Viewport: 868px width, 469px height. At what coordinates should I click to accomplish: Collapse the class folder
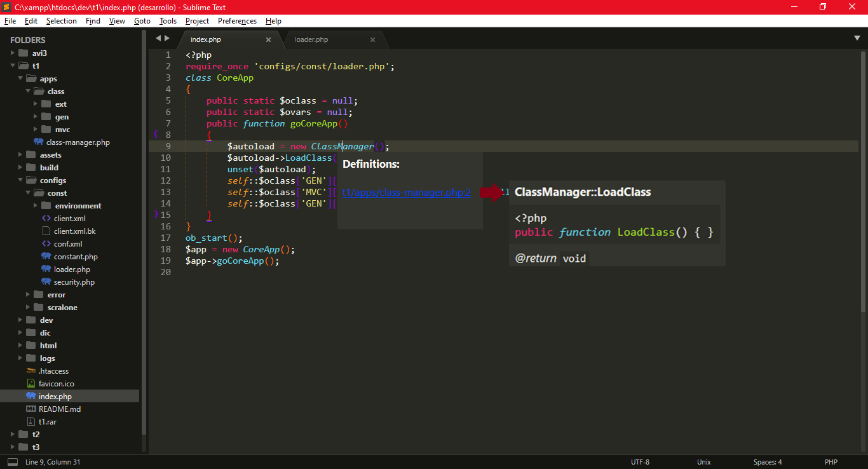pos(28,91)
